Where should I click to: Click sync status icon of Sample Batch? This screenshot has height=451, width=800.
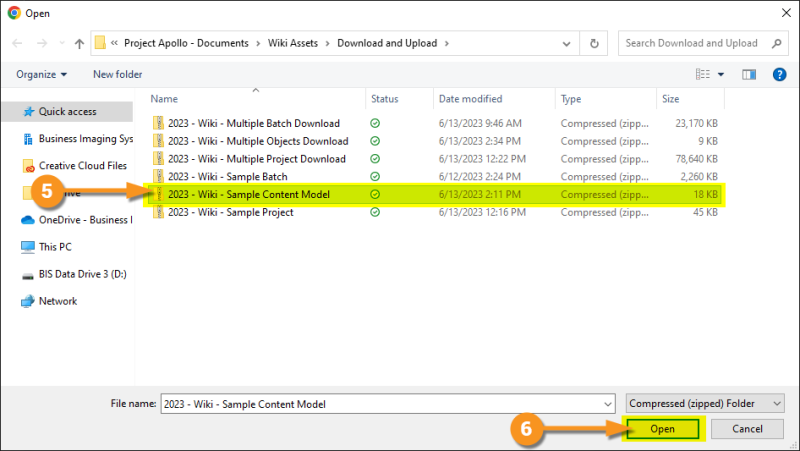(x=375, y=177)
